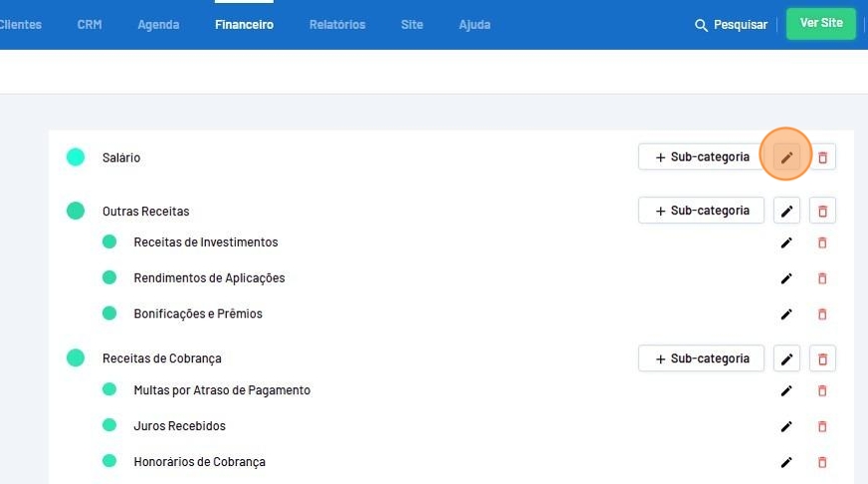This screenshot has height=484, width=868.
Task: Open the Financeiro menu
Action: pyautogui.click(x=244, y=25)
